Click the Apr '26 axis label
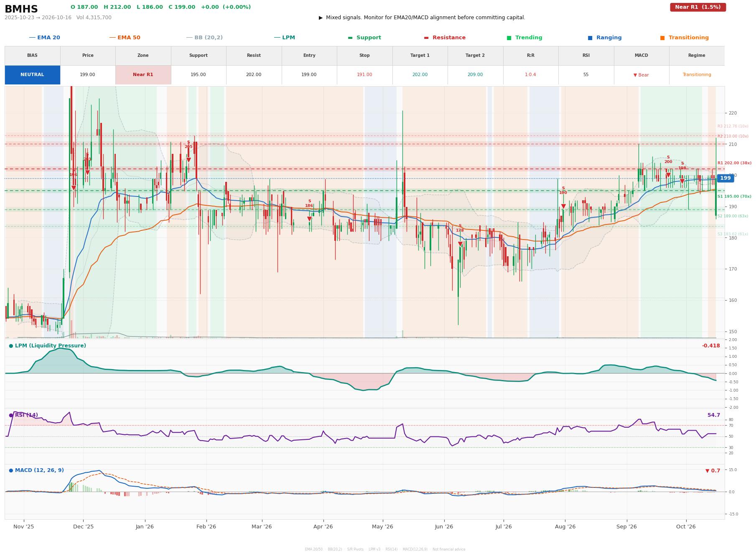Screen dimensions: 756x556 (x=323, y=526)
